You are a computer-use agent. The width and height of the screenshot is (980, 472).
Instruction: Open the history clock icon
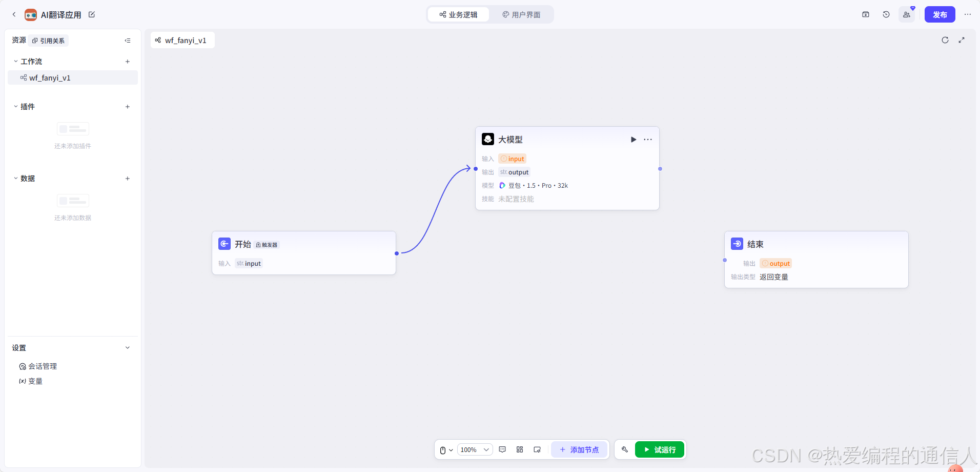click(x=886, y=14)
